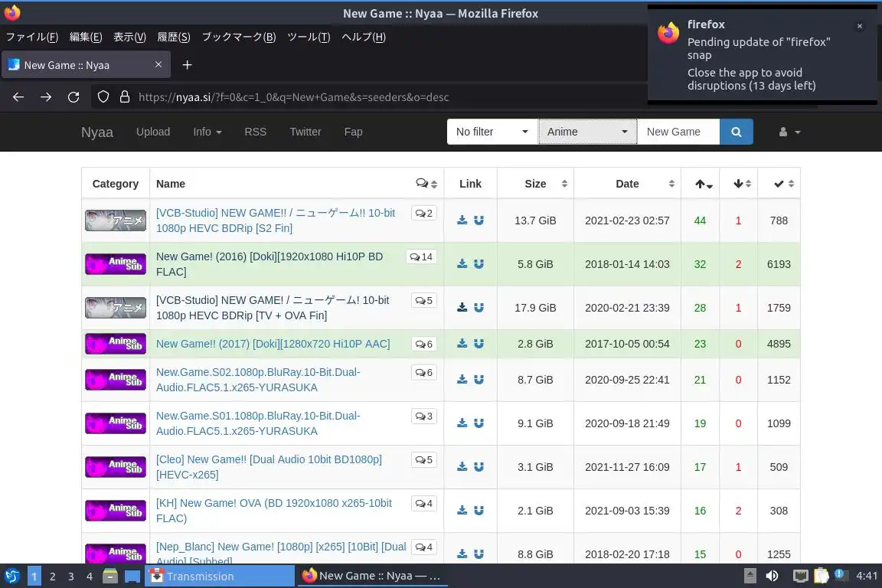Open the Anime category dropdown
The image size is (882, 588).
click(587, 132)
